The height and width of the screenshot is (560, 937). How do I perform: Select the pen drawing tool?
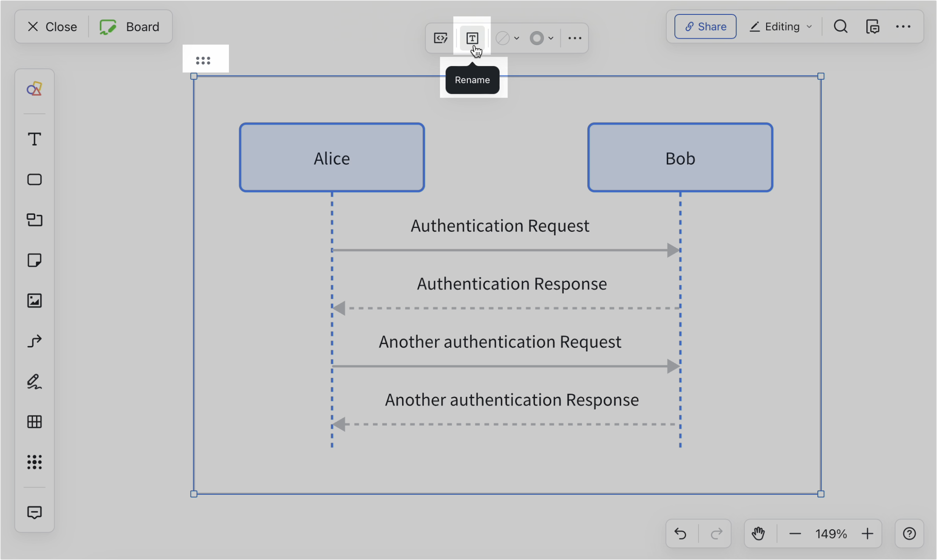34,382
